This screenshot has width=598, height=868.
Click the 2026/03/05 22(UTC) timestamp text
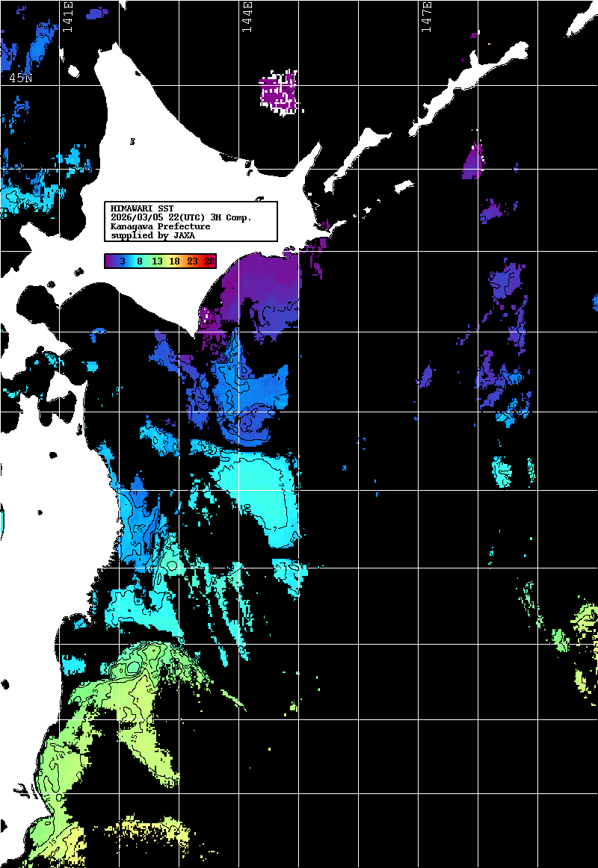pos(181,217)
